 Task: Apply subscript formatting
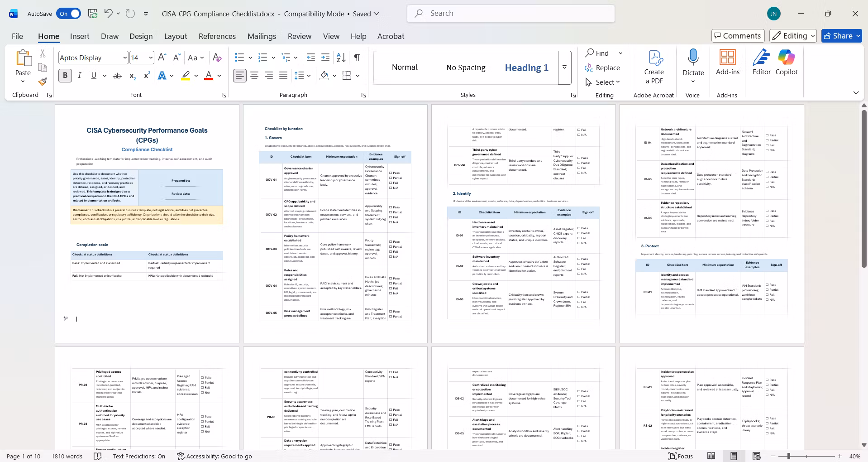(132, 76)
